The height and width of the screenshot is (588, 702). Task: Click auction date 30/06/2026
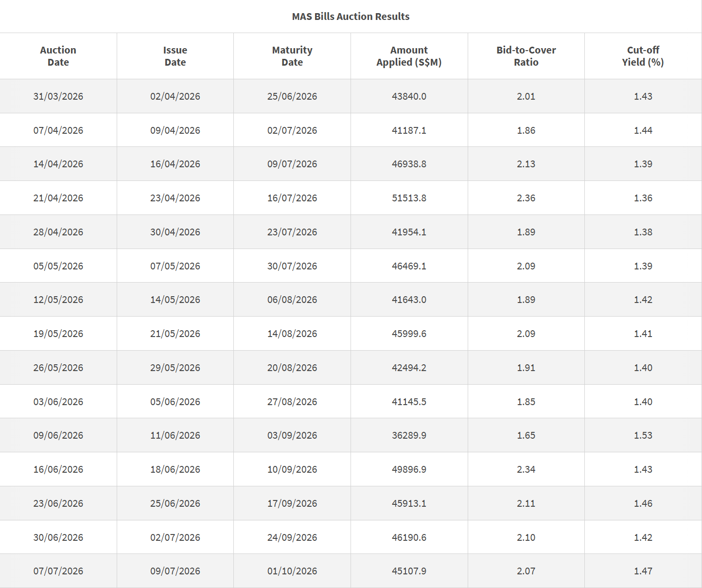coord(58,537)
